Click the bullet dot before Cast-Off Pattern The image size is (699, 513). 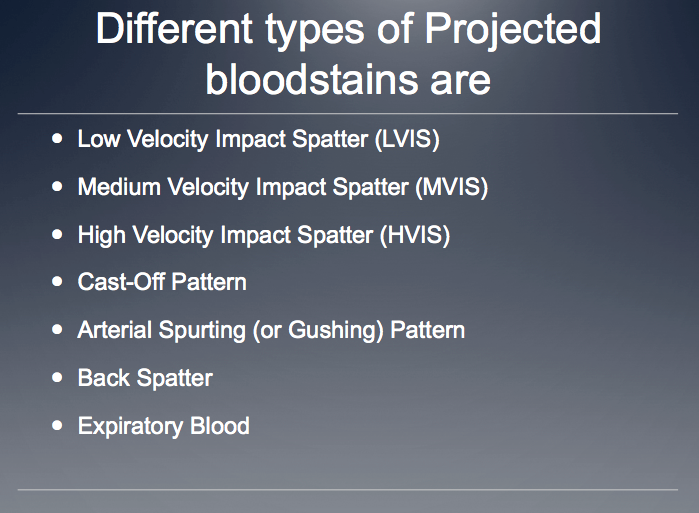57,282
